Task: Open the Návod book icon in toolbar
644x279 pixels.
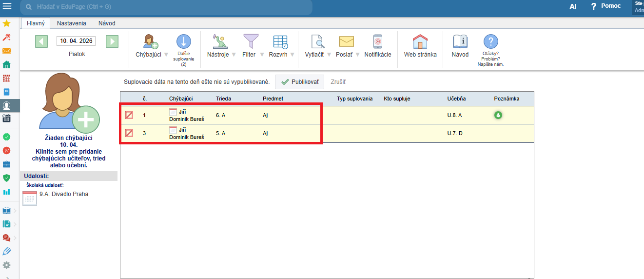Action: (x=460, y=41)
